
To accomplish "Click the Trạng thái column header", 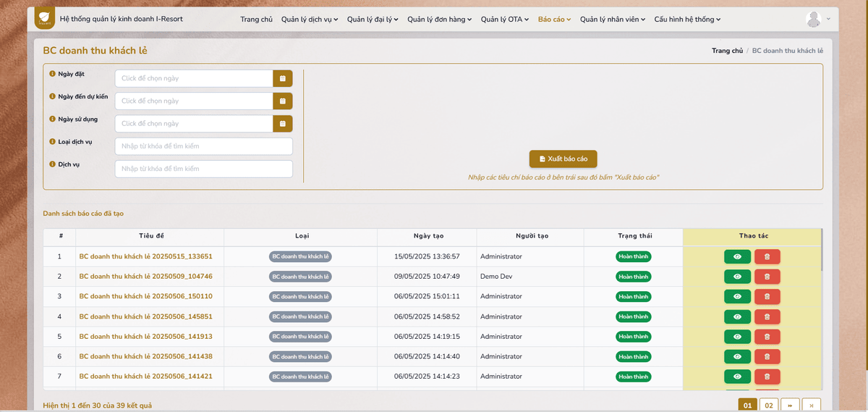I will (634, 237).
